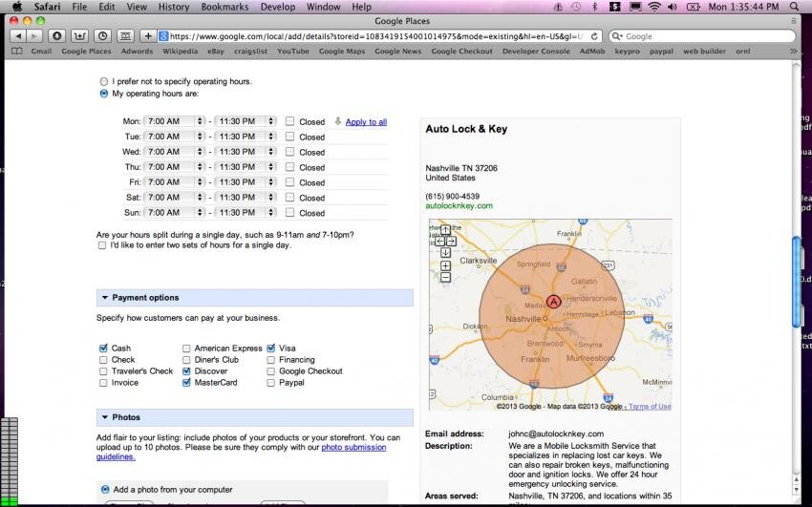
Task: Open Safari history clock toolbar button
Action: (102, 36)
